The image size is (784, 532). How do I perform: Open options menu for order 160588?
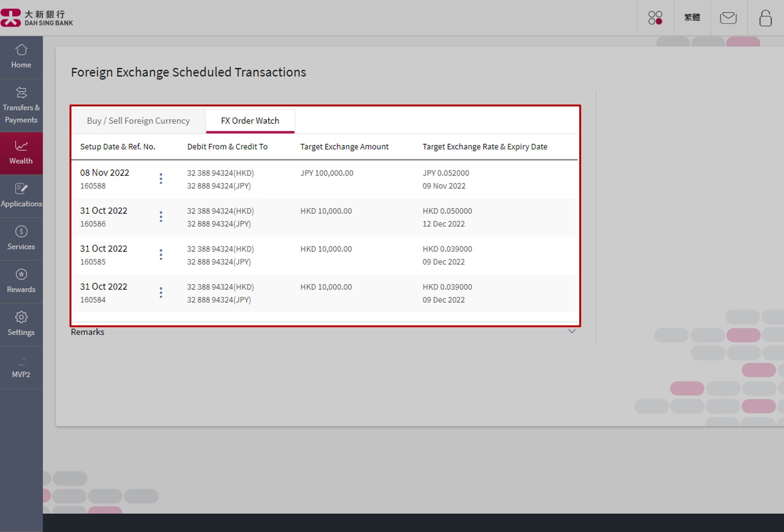point(161,179)
